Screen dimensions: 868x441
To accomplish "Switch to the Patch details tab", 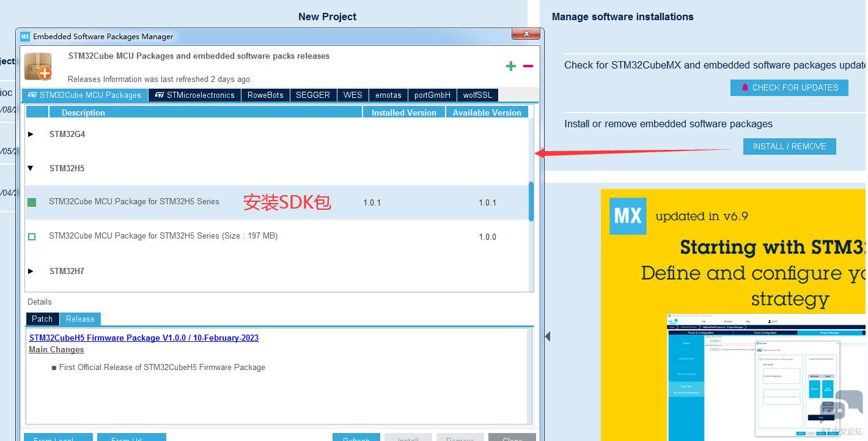I will tap(42, 319).
